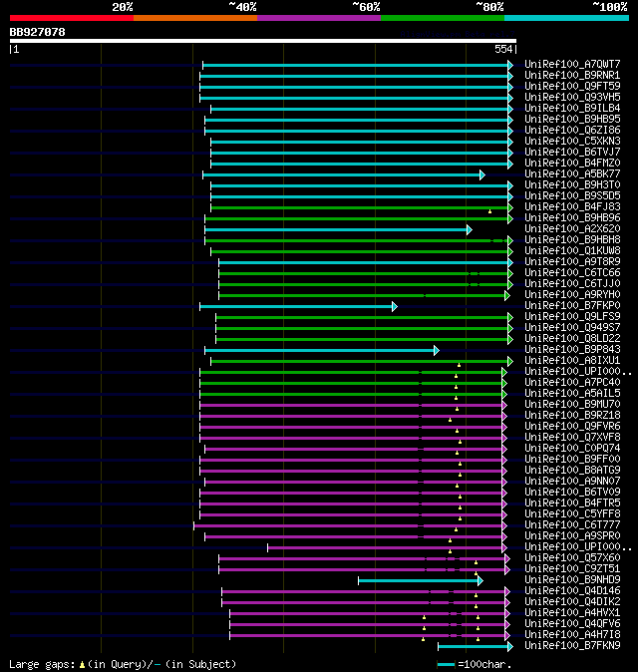
Task: Select label UniRef100_B9HBH8
Action: [x=572, y=240]
